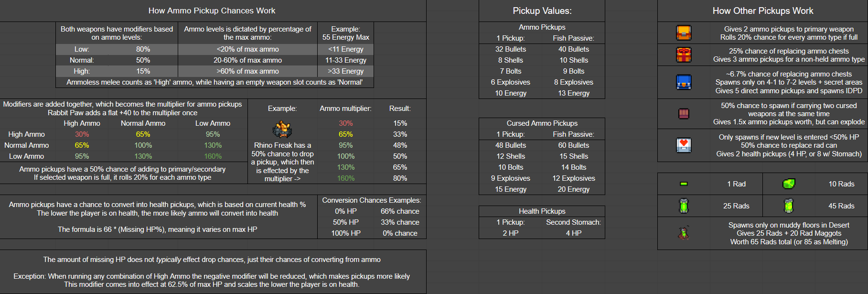
Task: Select the "<20% of max ammo" cell
Action: 247,49
